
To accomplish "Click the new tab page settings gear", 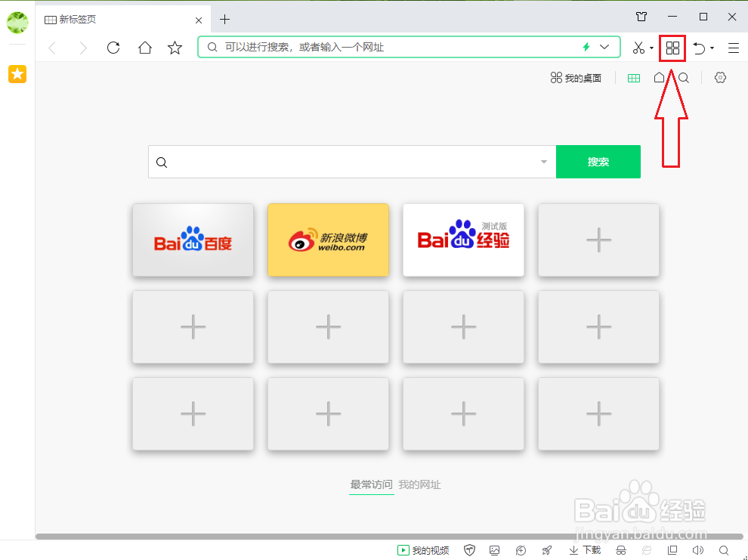I will (x=720, y=78).
